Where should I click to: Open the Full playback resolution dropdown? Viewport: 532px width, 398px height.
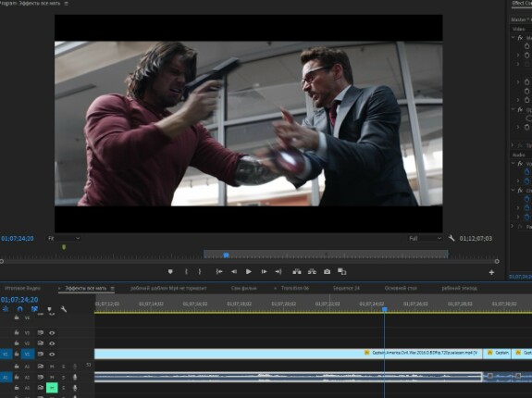pos(425,238)
